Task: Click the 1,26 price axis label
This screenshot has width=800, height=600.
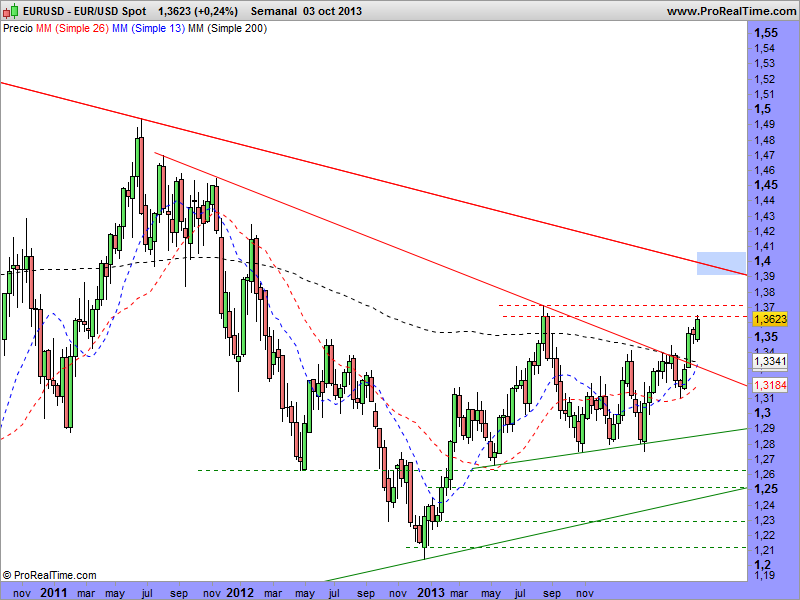Action: tap(764, 474)
